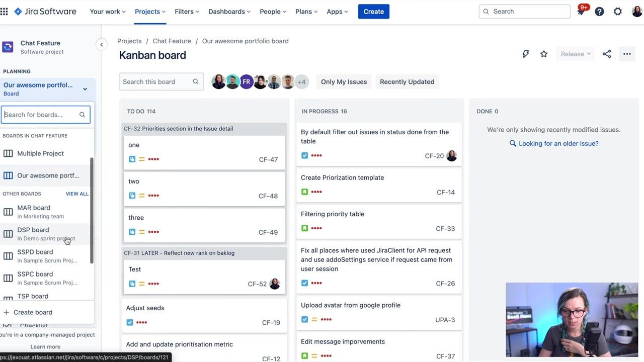The image size is (644, 362).
Task: Filter by the first assignee avatar
Action: tap(218, 82)
